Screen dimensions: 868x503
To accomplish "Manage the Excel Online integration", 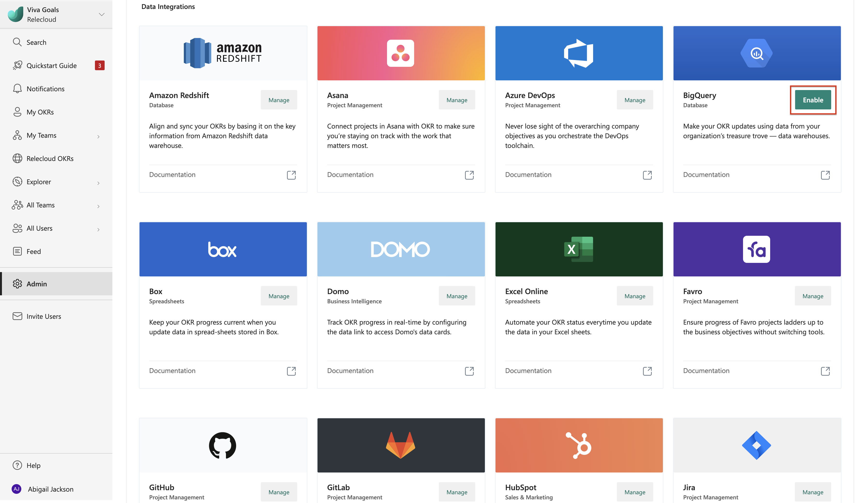I will click(635, 296).
